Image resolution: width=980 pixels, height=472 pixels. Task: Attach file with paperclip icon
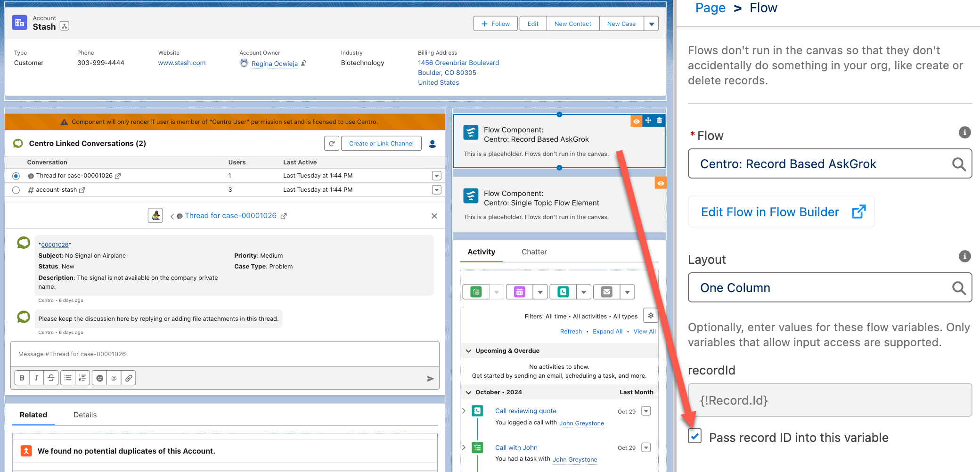129,378
